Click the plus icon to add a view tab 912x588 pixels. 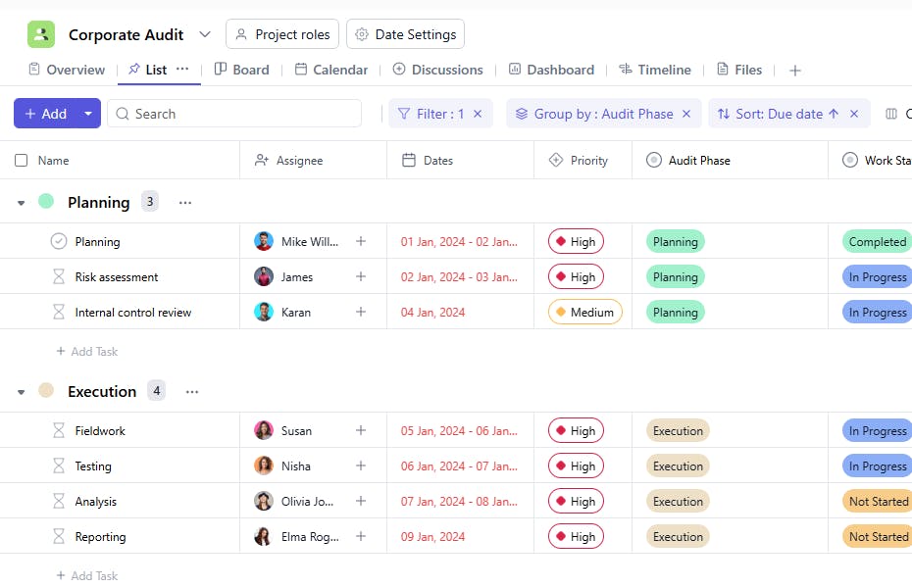795,71
